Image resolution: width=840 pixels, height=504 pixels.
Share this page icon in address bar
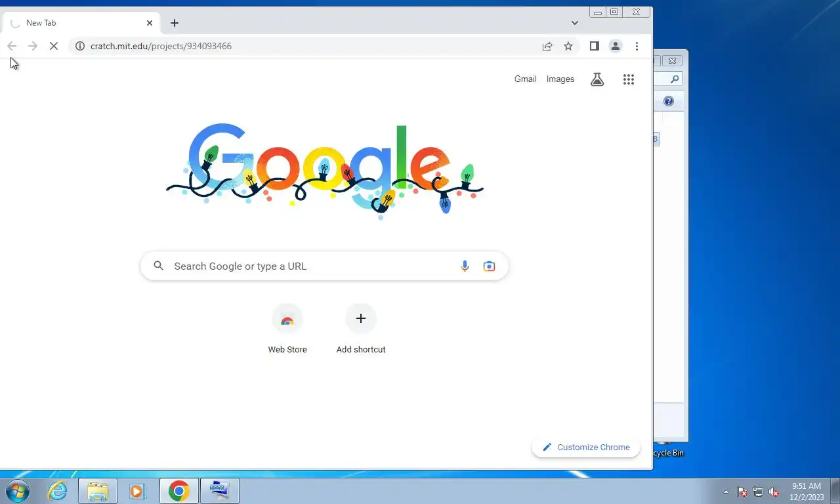coord(547,46)
